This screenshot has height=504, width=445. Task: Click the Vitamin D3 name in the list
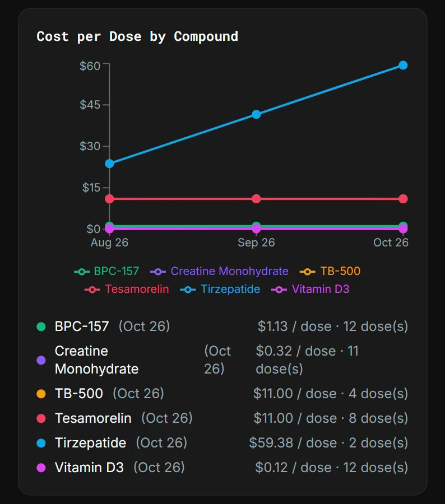point(89,468)
